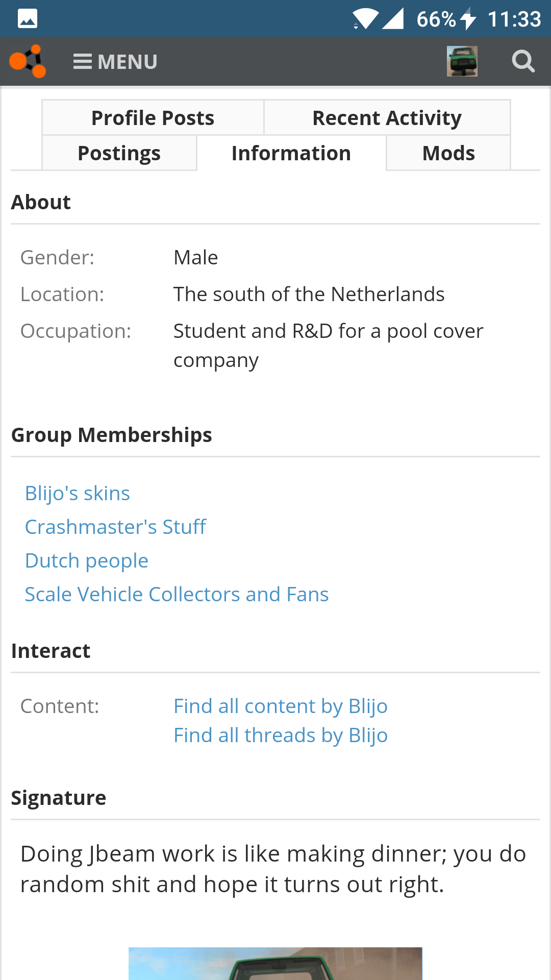Tap the cellular signal icon
The height and width of the screenshot is (980, 551).
coord(393,19)
